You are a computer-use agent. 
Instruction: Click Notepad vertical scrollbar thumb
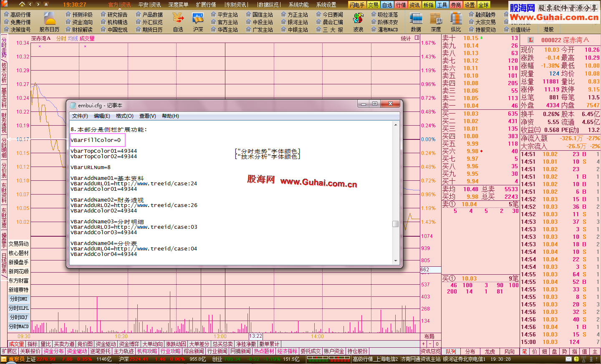[396, 224]
